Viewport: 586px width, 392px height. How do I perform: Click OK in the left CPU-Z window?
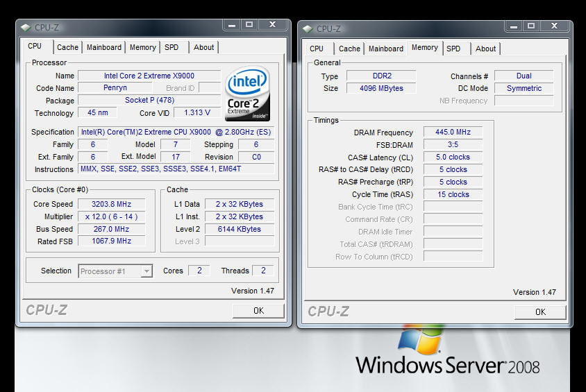point(258,311)
